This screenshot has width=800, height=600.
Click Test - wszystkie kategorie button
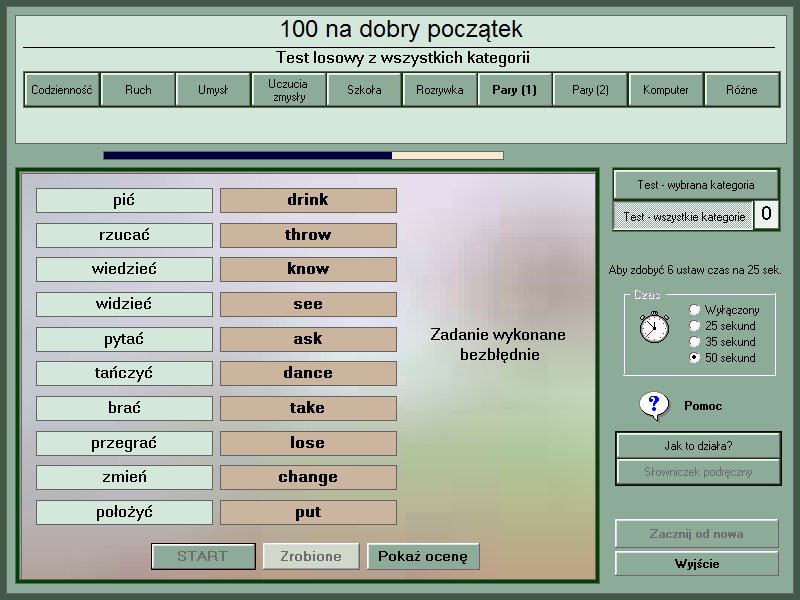pyautogui.click(x=684, y=216)
